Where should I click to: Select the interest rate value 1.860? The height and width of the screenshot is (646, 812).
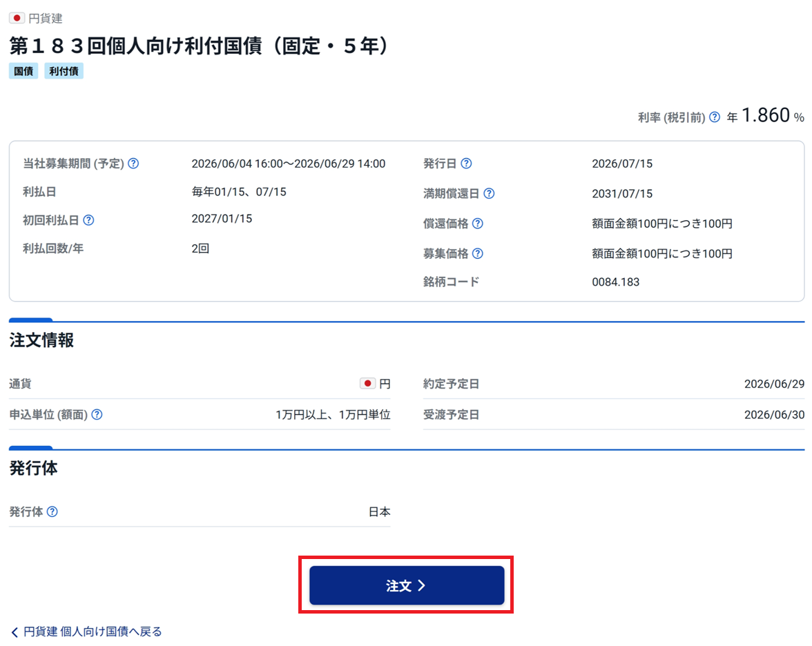(x=766, y=115)
